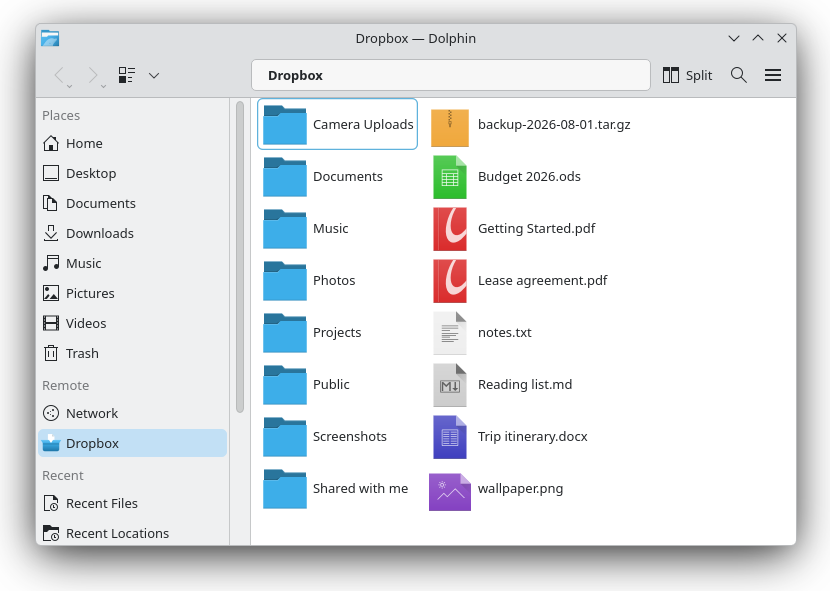The image size is (830, 591).
Task: Open Downloads in the sidebar
Action: click(x=132, y=234)
